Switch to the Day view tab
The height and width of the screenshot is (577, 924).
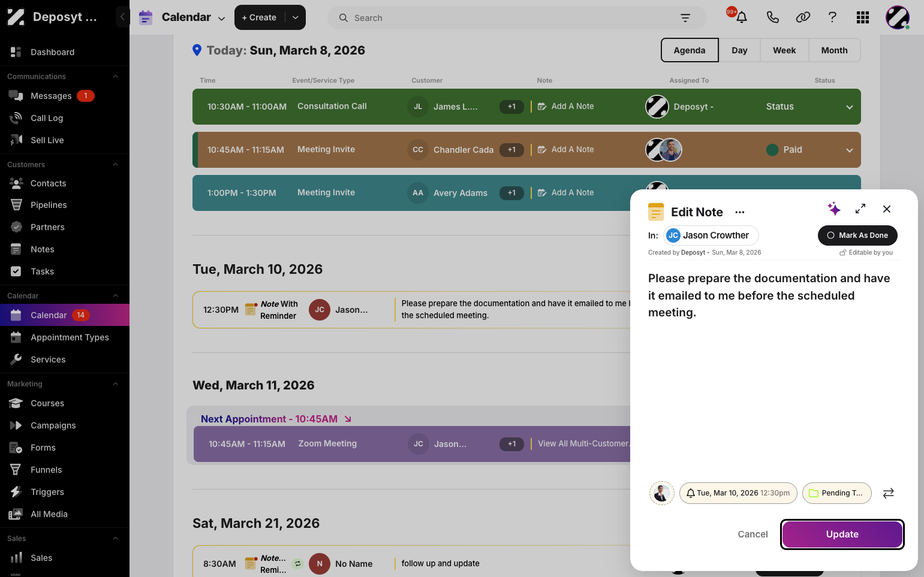click(x=739, y=50)
